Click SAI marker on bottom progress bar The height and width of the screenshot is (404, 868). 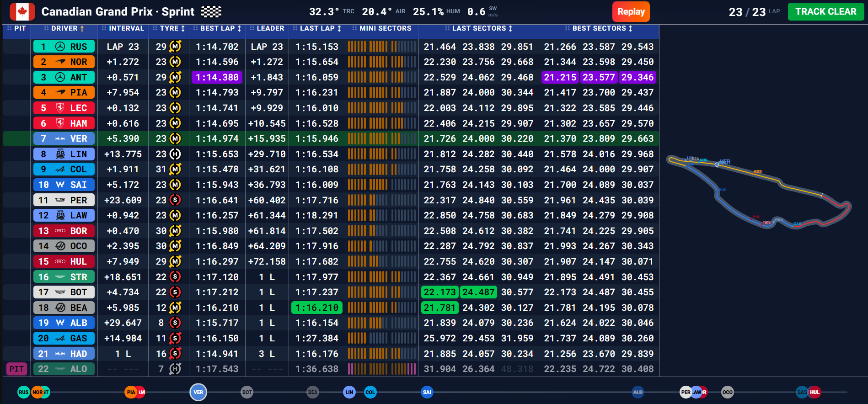tap(427, 392)
